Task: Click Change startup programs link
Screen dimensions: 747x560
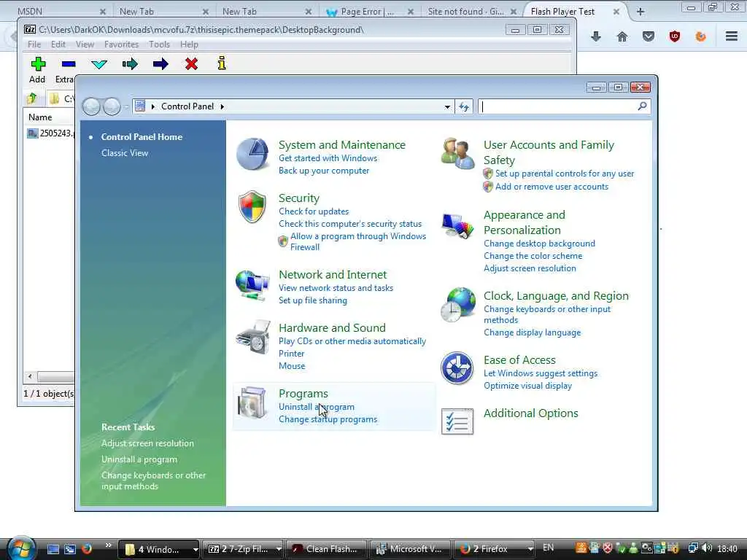Action: pos(328,419)
